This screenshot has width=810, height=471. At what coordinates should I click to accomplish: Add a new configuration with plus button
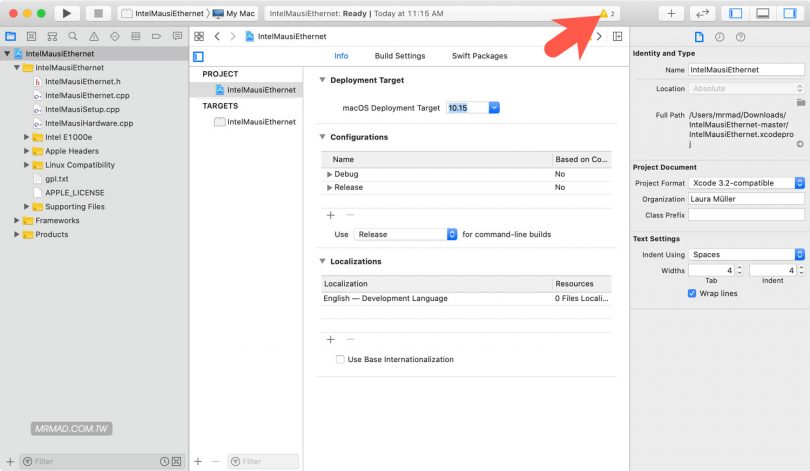click(331, 215)
